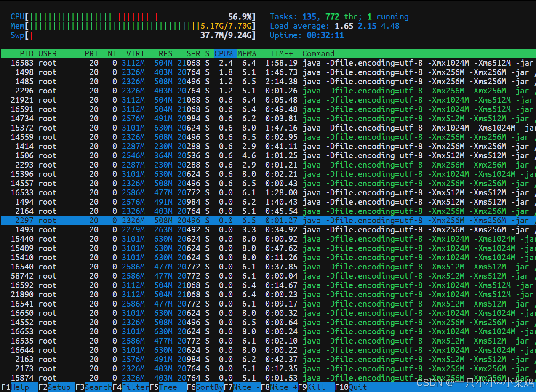Select process row with PID 2164

coord(268,211)
